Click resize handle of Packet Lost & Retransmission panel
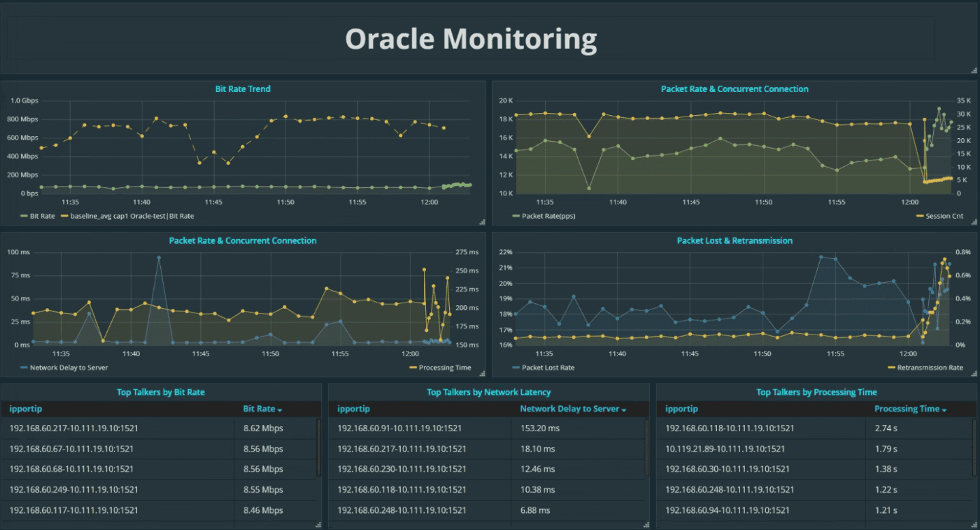 [x=974, y=374]
